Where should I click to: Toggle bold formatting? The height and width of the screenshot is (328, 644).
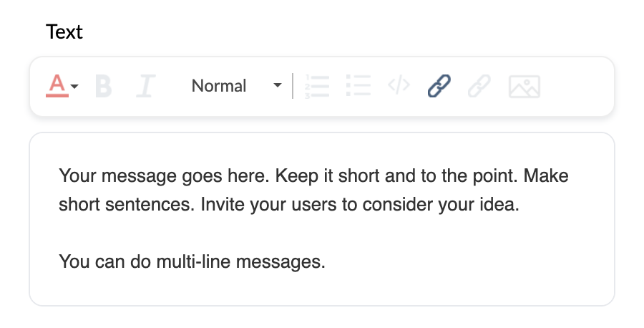click(x=103, y=86)
